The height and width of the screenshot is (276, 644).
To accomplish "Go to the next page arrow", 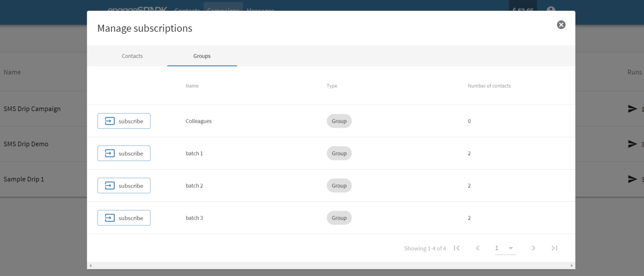I will (x=533, y=248).
